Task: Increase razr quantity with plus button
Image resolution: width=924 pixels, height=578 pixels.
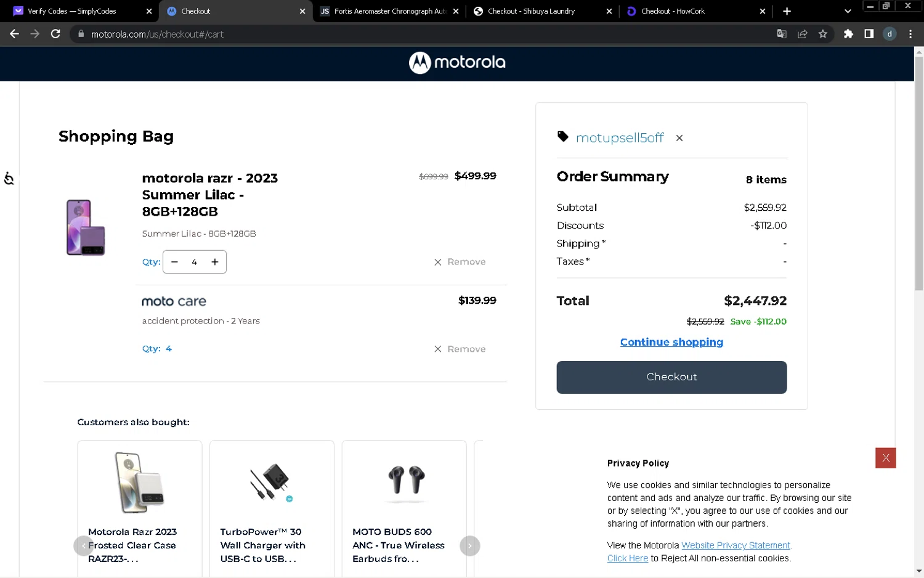Action: click(x=215, y=262)
